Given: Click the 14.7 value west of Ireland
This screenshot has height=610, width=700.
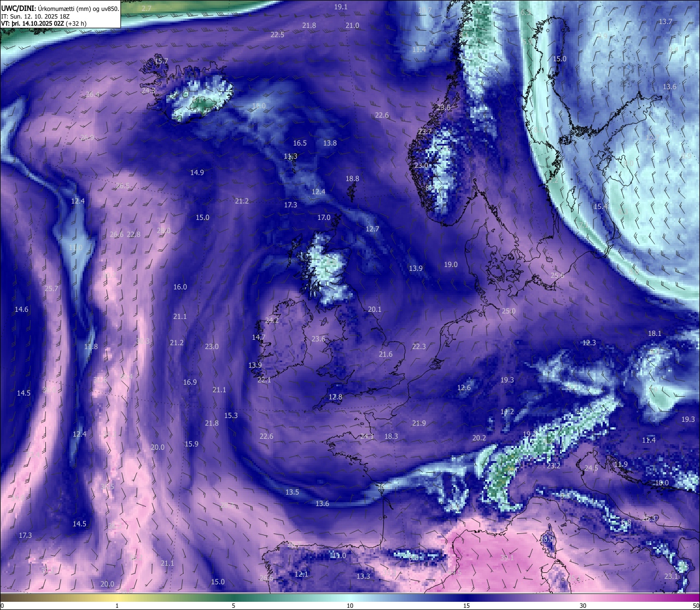Looking at the screenshot, I should point(258,337).
